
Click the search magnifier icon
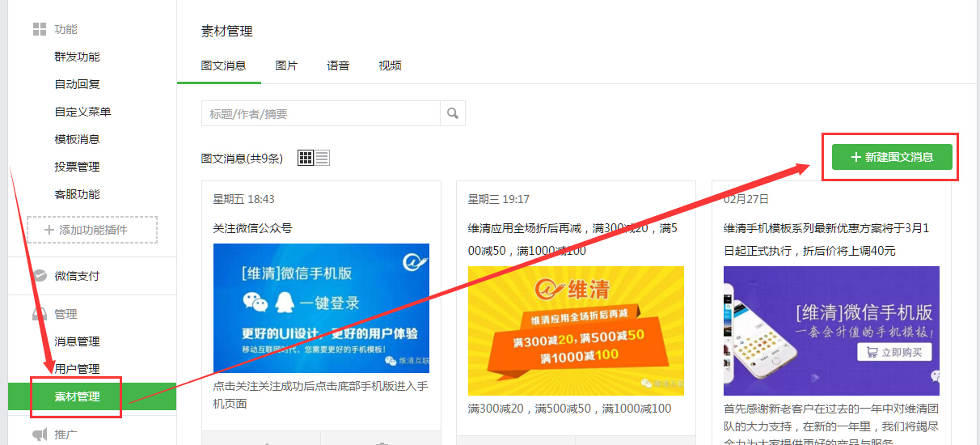(453, 113)
